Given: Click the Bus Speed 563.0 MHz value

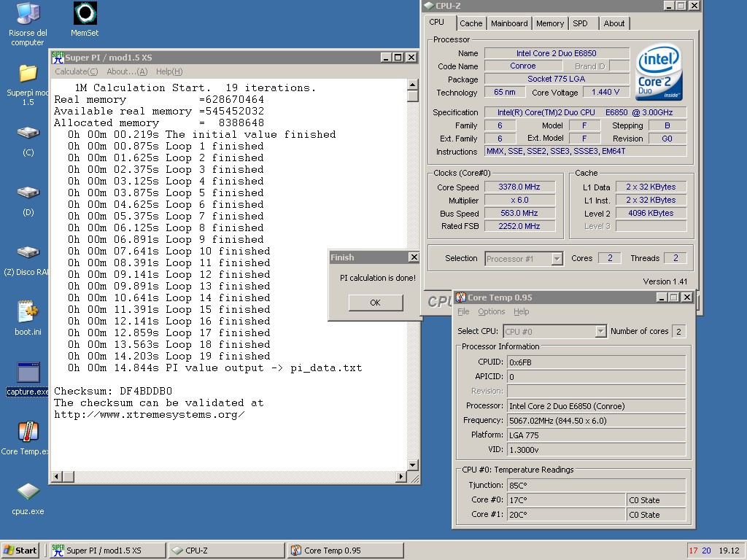Looking at the screenshot, I should pos(519,214).
